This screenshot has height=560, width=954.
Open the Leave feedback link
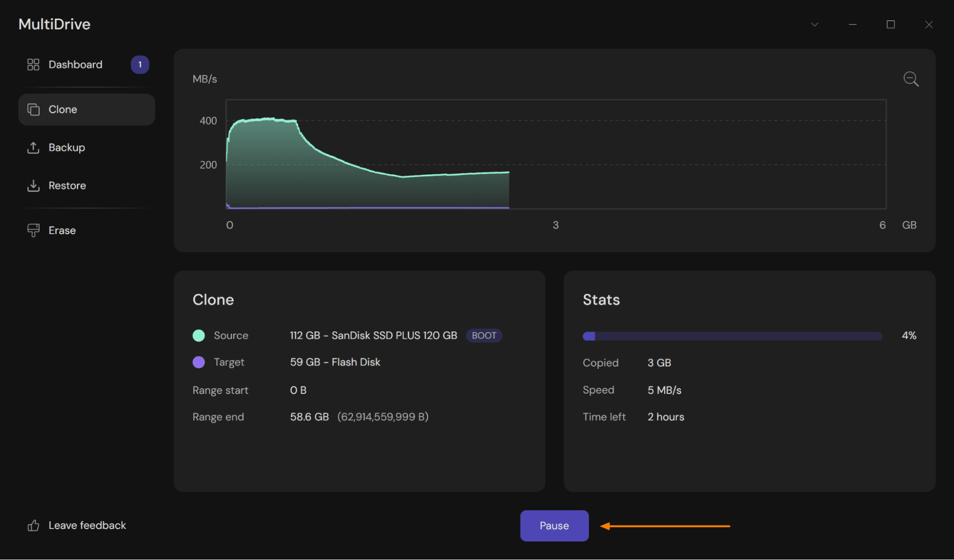[x=87, y=526]
